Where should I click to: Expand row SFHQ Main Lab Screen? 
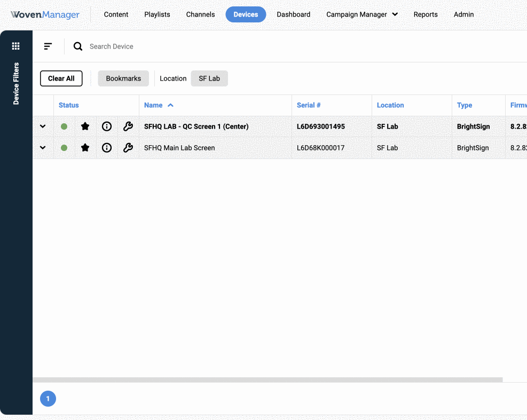43,147
